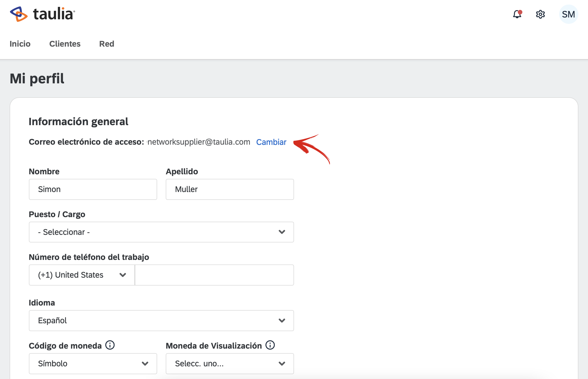Show info for Moneda de Visualización
The height and width of the screenshot is (379, 588).
pyautogui.click(x=270, y=345)
